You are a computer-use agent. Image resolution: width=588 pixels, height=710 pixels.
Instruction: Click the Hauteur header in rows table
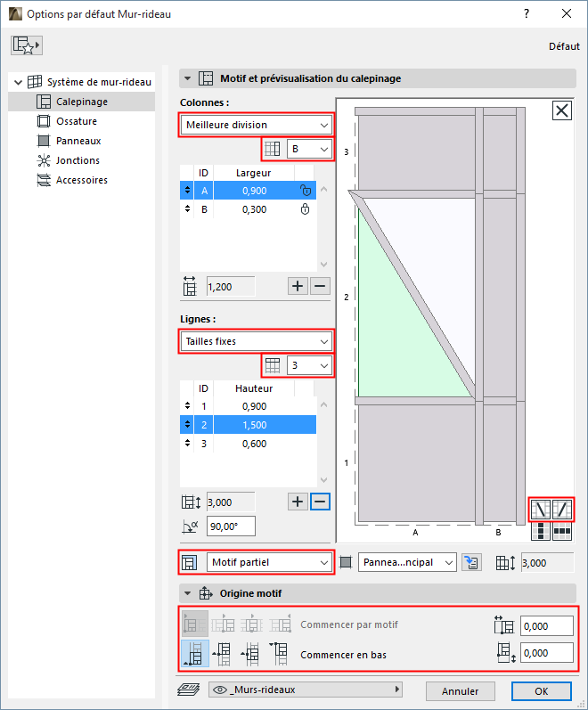[254, 388]
